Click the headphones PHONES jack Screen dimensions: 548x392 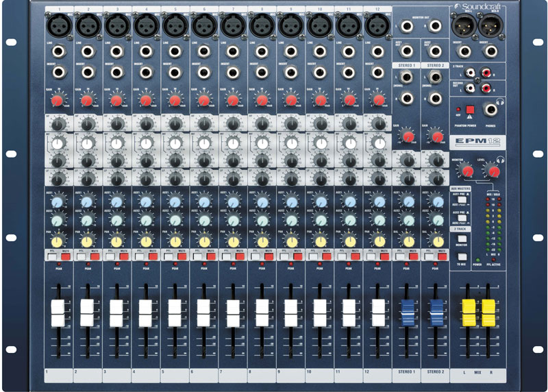click(491, 109)
